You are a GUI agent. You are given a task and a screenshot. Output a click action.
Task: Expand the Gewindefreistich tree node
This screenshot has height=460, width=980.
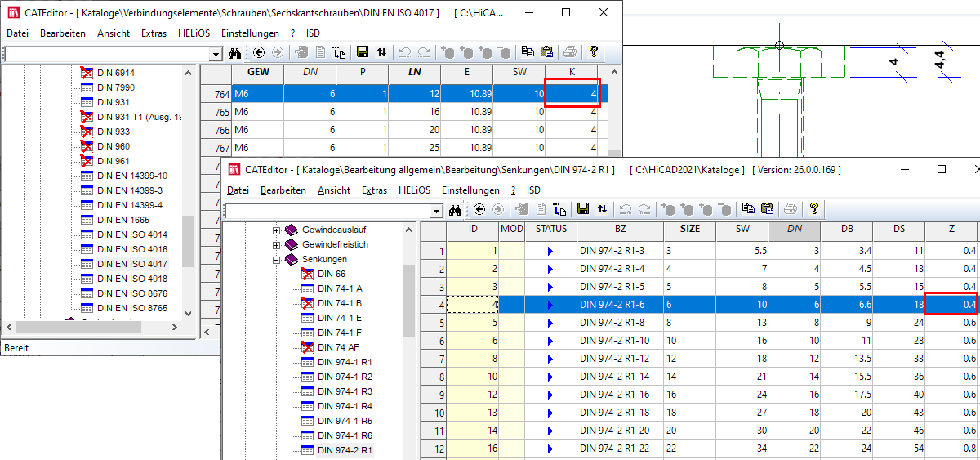pyautogui.click(x=276, y=245)
